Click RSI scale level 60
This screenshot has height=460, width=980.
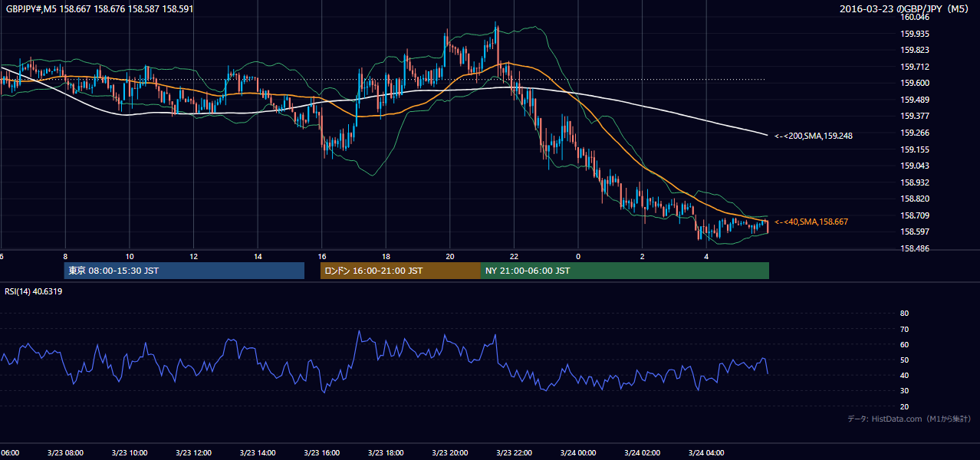tap(904, 344)
